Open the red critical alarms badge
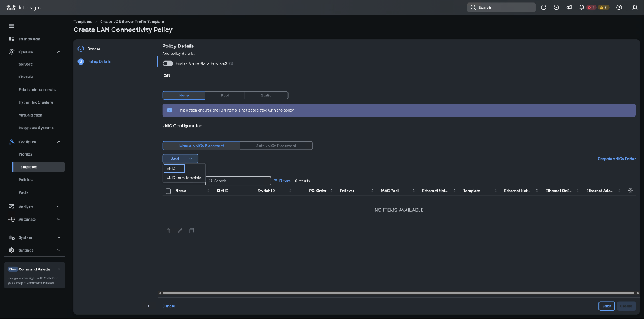644x319 pixels. point(591,8)
